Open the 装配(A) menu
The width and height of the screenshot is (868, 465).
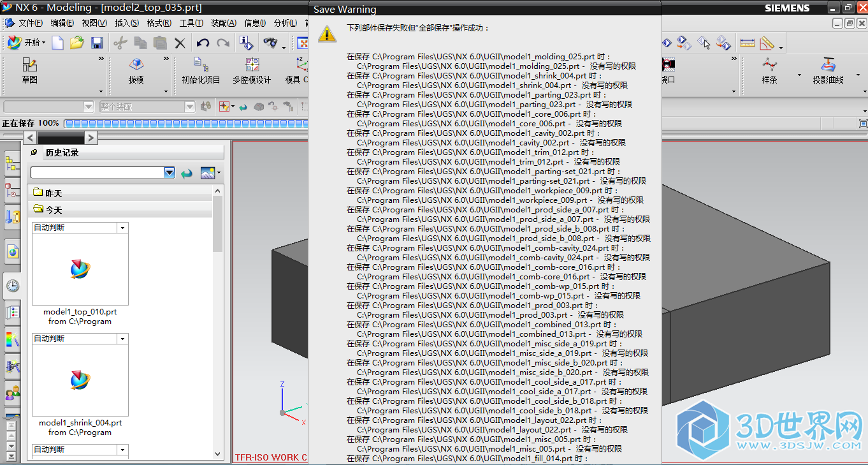click(x=223, y=23)
